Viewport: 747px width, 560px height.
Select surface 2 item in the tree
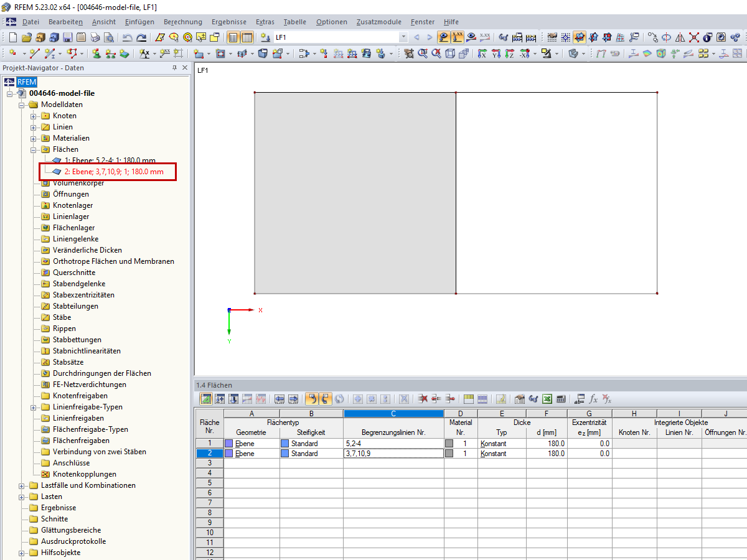pyautogui.click(x=114, y=172)
